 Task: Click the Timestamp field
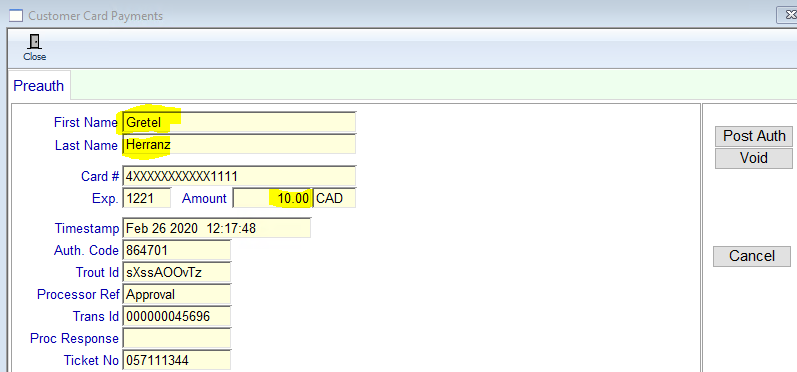pos(217,228)
